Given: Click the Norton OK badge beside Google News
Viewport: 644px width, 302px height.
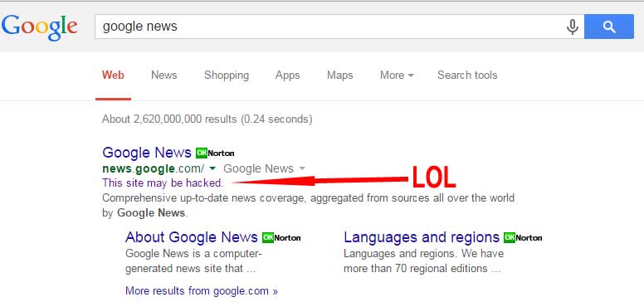Looking at the screenshot, I should pos(215,153).
